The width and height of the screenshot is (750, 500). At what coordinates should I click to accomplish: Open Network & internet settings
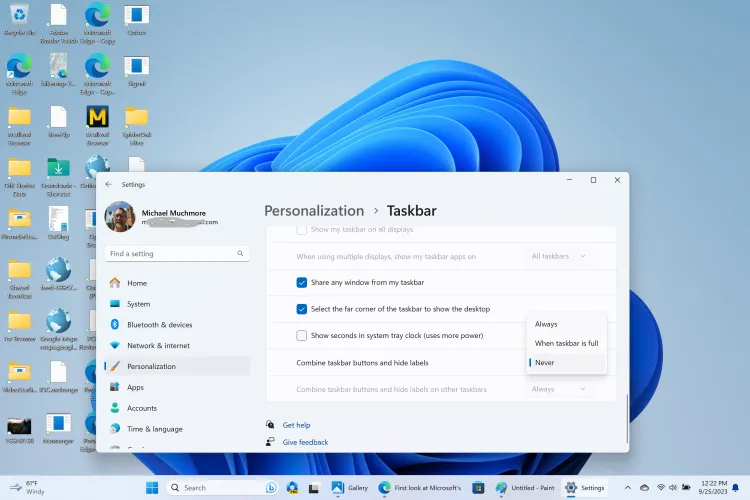click(x=157, y=345)
